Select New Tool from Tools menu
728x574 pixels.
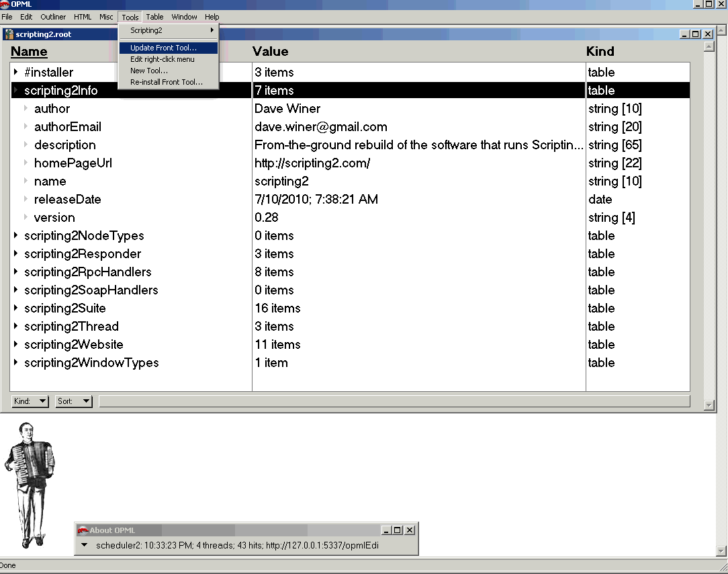148,71
